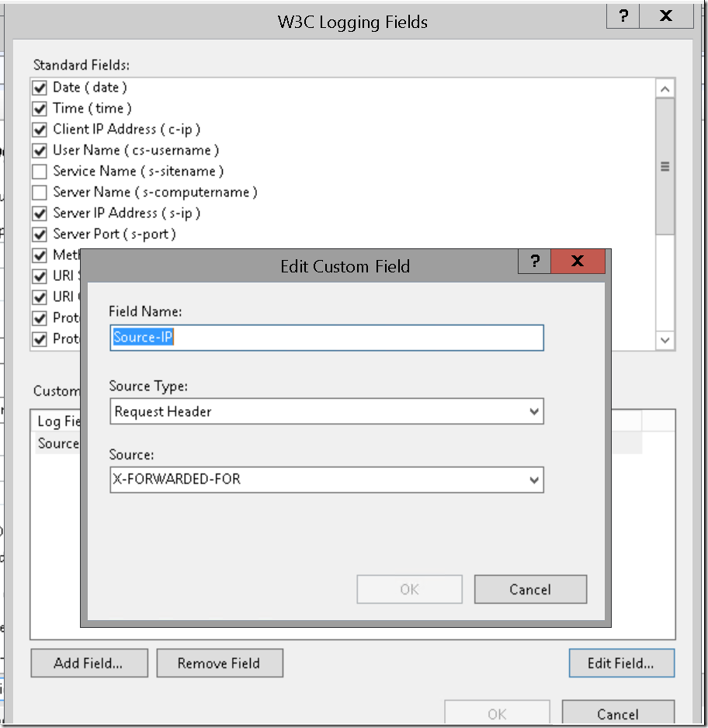Image resolution: width=708 pixels, height=728 pixels.
Task: Toggle the User Name (cs-username) checkbox
Action: (x=40, y=151)
